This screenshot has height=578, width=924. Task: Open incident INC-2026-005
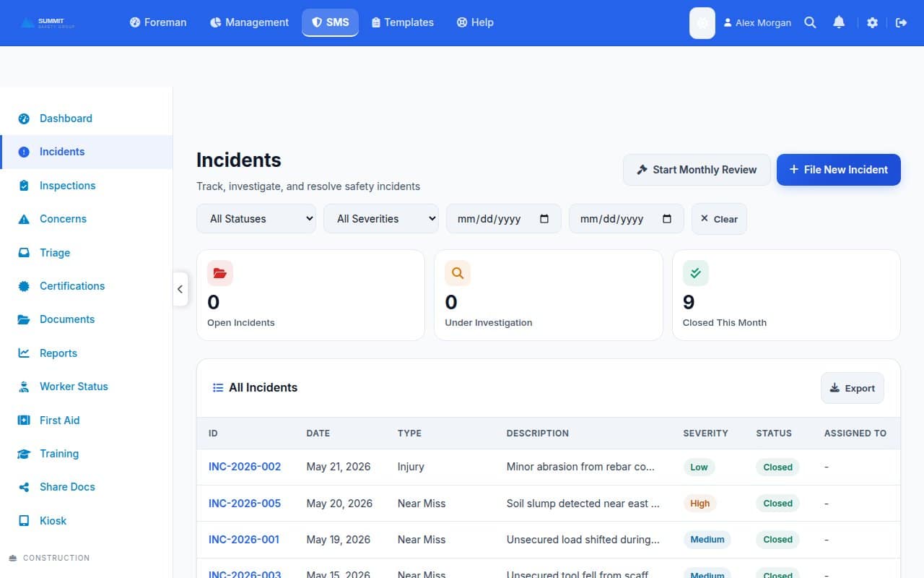(245, 504)
